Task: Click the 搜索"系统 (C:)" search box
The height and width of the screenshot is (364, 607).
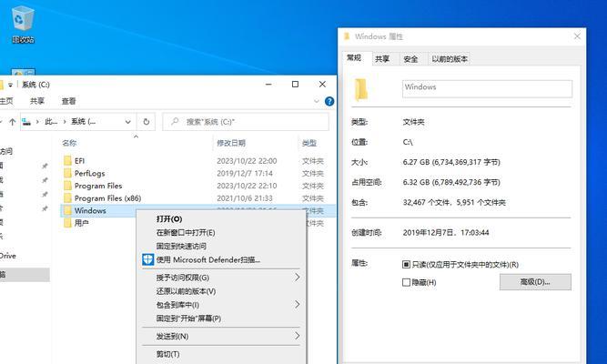Action: [246, 122]
